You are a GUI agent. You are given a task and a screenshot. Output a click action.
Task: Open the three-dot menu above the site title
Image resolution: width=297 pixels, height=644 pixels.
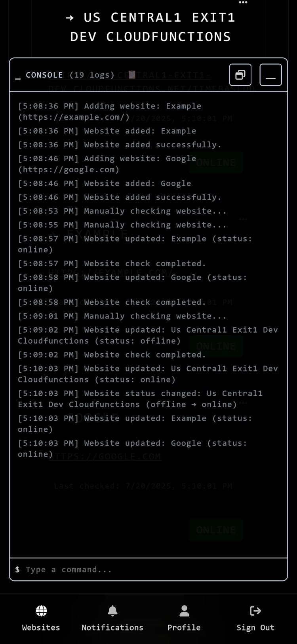(x=243, y=2)
